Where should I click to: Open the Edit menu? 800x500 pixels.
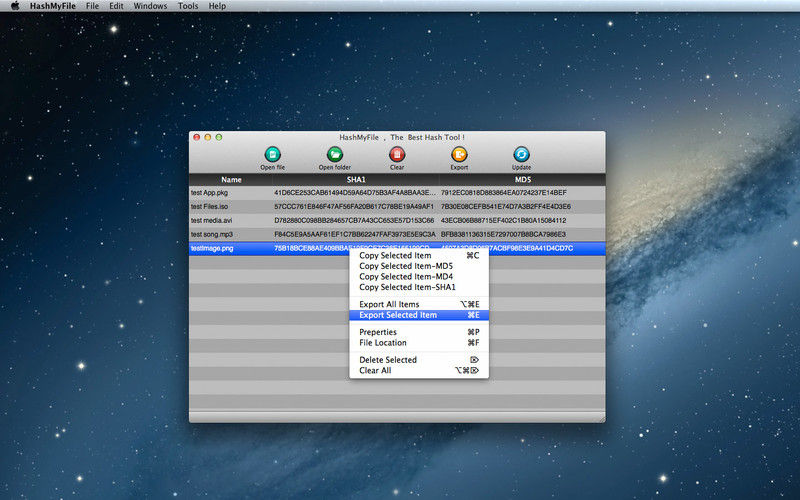pyautogui.click(x=116, y=6)
